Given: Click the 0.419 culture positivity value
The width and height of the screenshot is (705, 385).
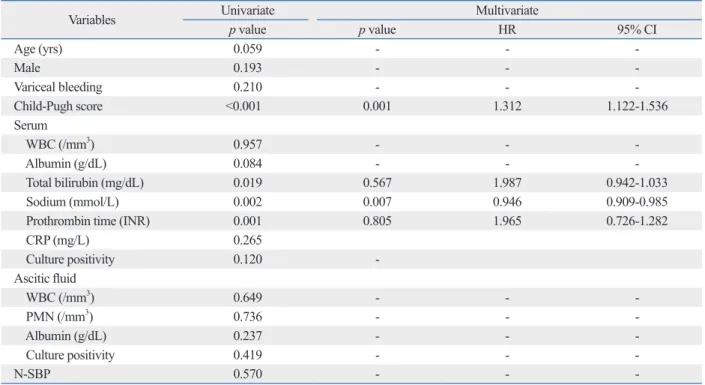Looking at the screenshot, I should [x=247, y=355].
